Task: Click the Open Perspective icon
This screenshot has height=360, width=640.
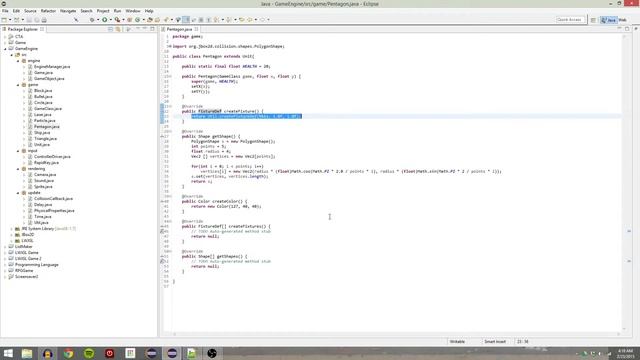Action: pos(593,20)
